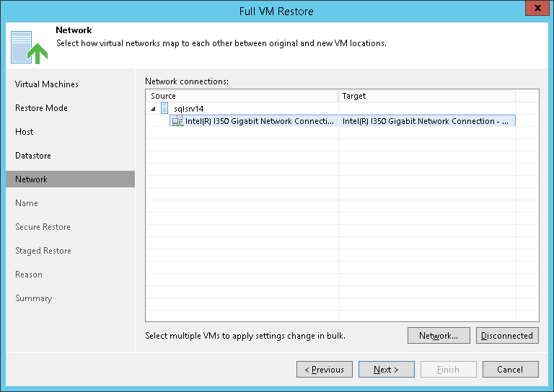Screen dimensions: 554x392
Task: Switch to the Host step
Action: (x=25, y=132)
